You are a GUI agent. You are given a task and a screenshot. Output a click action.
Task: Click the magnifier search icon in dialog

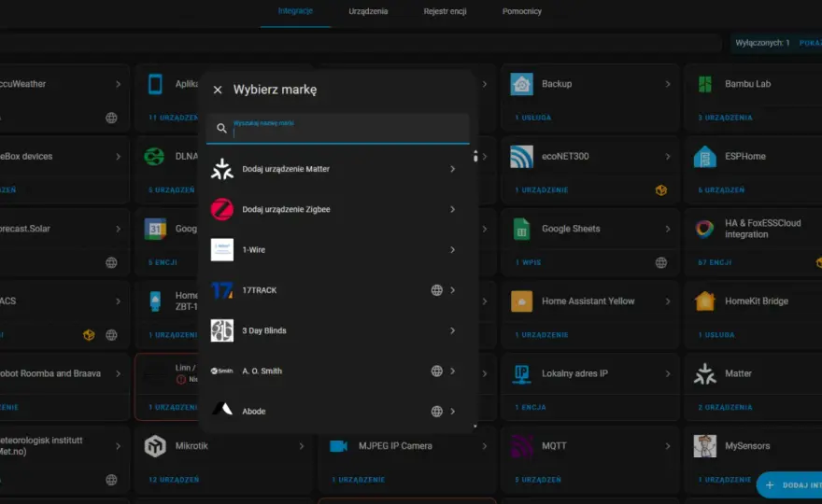pyautogui.click(x=221, y=129)
